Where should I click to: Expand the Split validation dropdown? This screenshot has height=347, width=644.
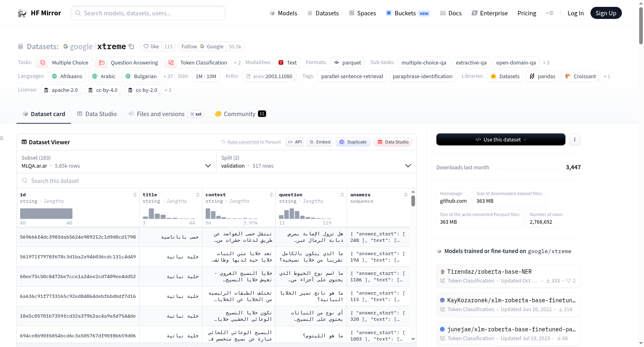tap(316, 162)
